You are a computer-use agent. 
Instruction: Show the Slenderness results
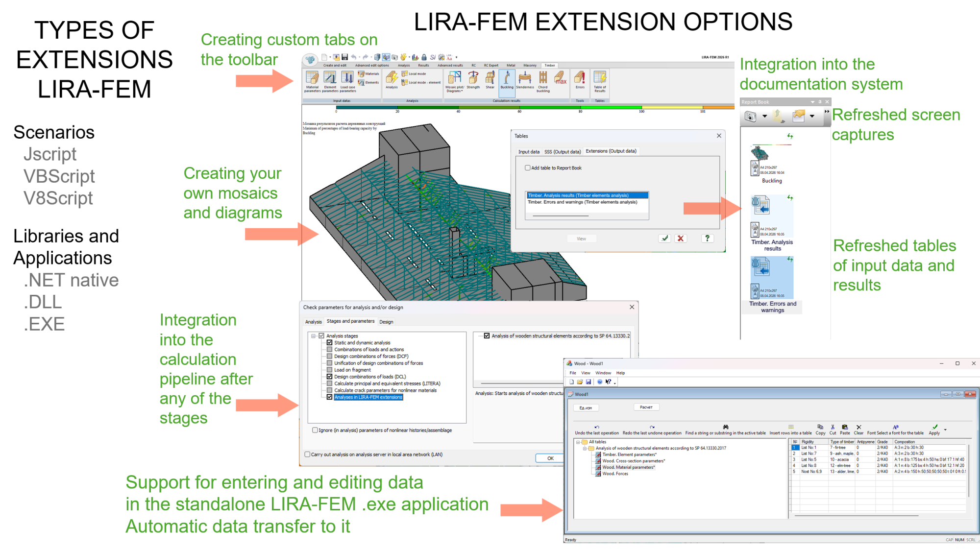(525, 80)
